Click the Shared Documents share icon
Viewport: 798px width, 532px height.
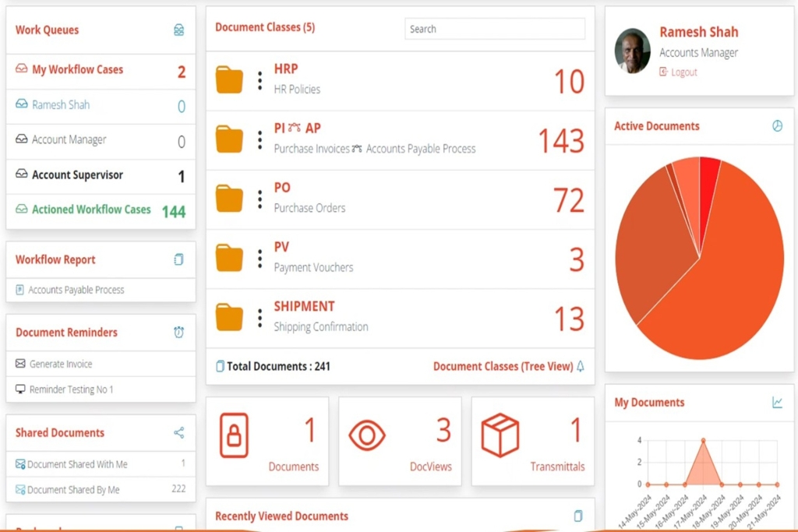(178, 433)
